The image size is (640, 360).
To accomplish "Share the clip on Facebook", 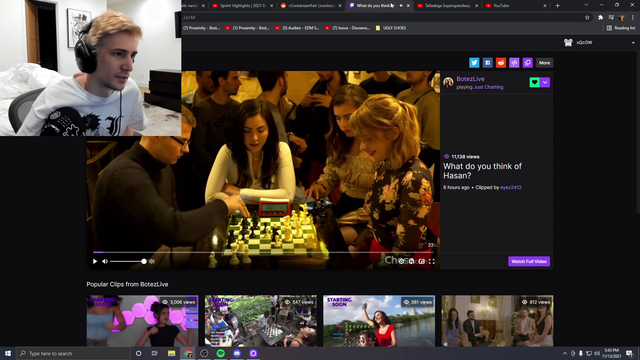I will coord(487,62).
